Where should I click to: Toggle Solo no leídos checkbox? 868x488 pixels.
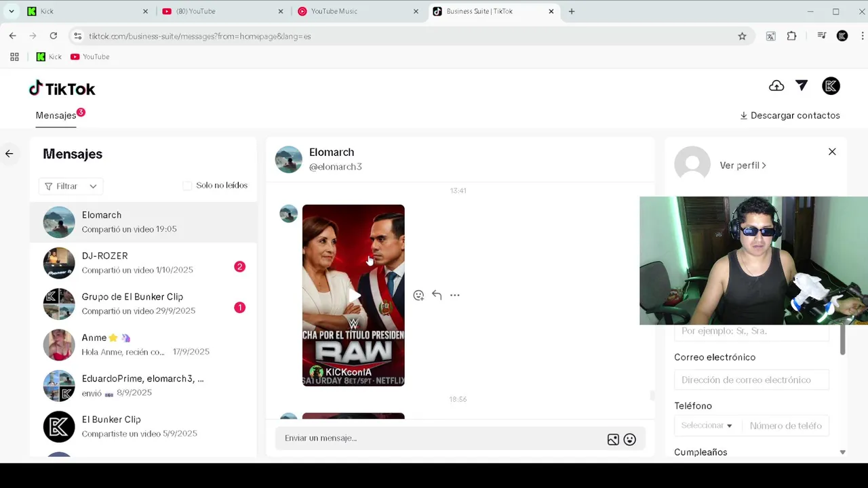(x=187, y=186)
